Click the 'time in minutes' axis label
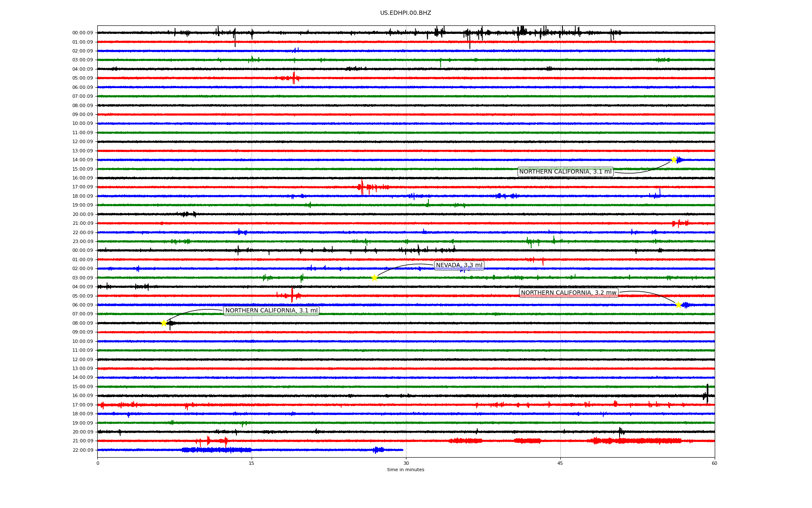Screen dimensions: 812x508 point(406,470)
